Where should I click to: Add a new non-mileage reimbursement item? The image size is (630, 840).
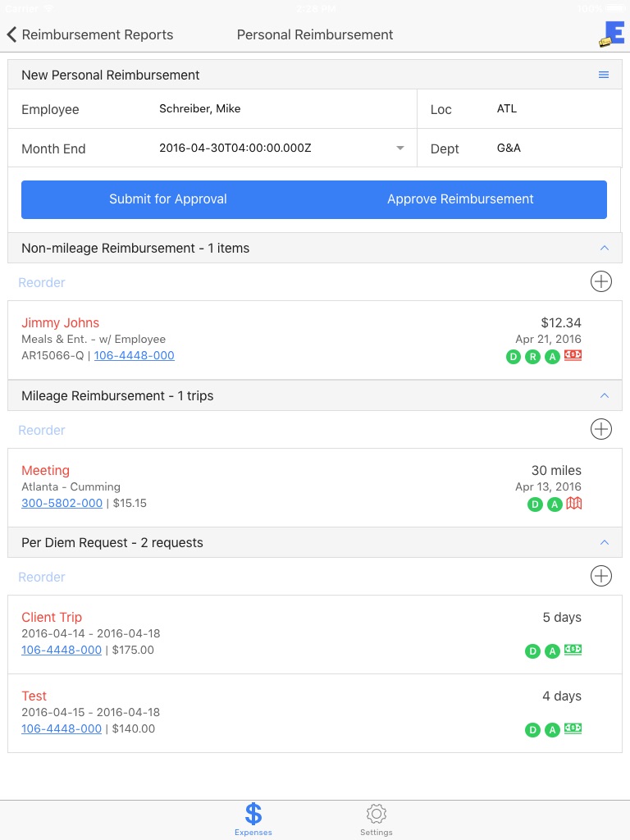[x=601, y=282]
